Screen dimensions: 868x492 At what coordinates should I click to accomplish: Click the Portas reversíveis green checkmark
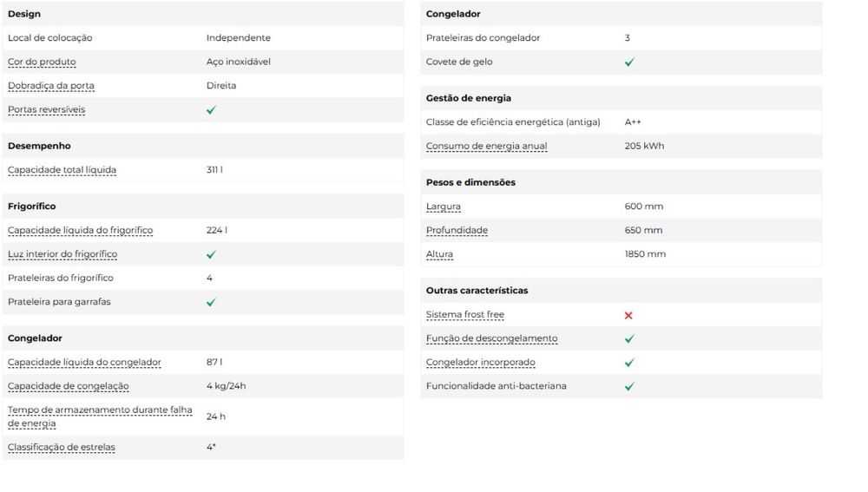211,110
